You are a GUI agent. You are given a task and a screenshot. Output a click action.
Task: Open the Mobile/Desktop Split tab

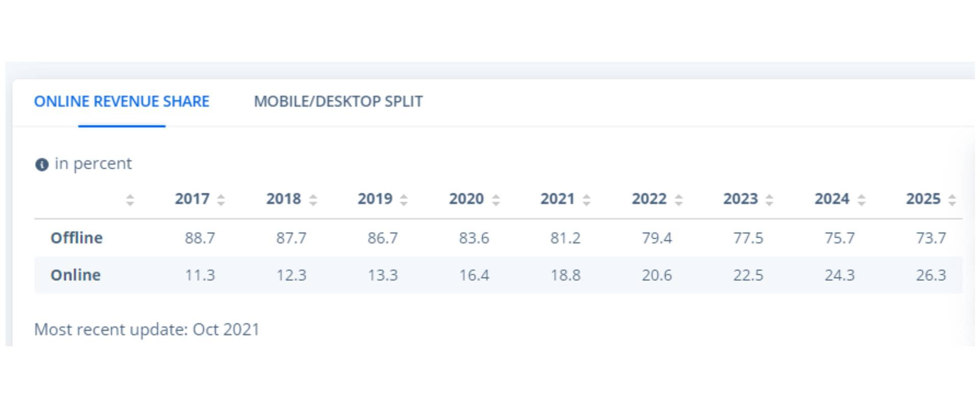[338, 101]
